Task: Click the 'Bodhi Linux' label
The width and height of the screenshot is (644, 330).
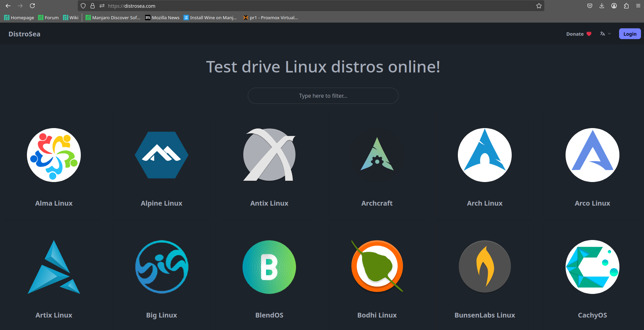Action: 377,315
